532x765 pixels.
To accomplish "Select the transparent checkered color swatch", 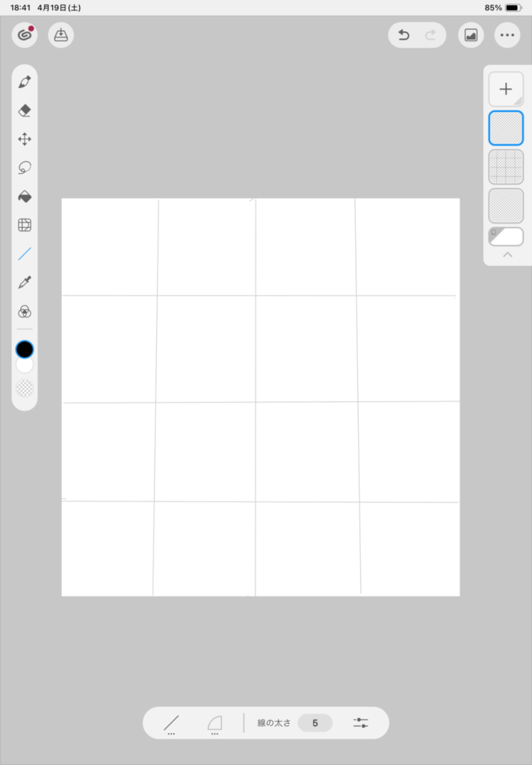I will pos(25,388).
